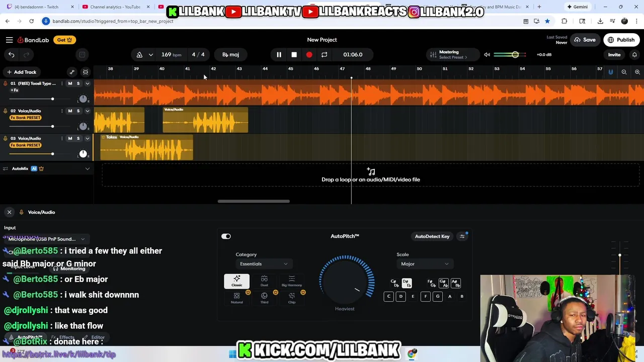Zoom in the timeline

[637, 72]
